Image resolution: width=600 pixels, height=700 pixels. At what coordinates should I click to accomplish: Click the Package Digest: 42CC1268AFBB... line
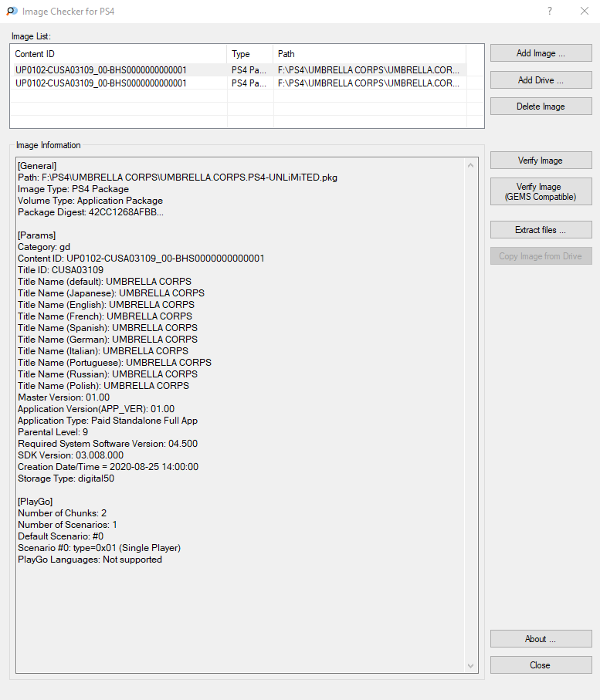[x=90, y=212]
